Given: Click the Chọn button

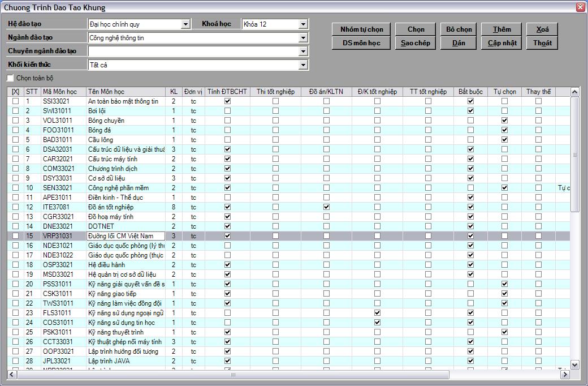Looking at the screenshot, I should (416, 29).
